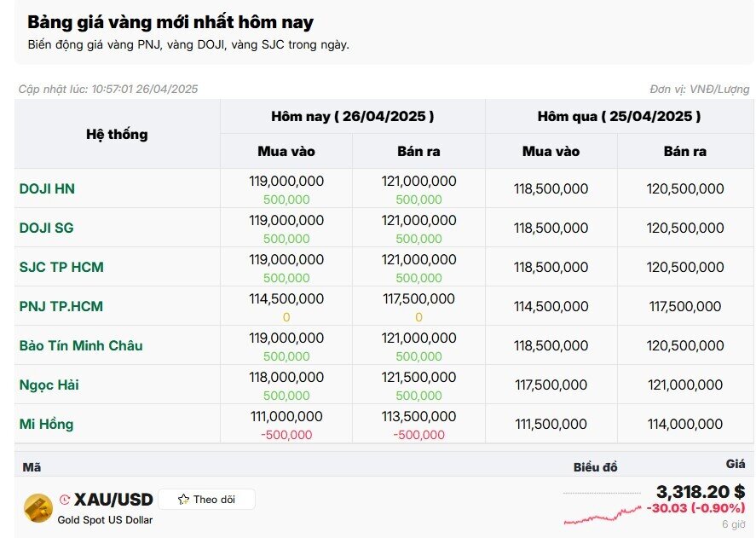Click the 6 giờ time label
Image resolution: width=756 pixels, height=538 pixels.
click(x=733, y=524)
